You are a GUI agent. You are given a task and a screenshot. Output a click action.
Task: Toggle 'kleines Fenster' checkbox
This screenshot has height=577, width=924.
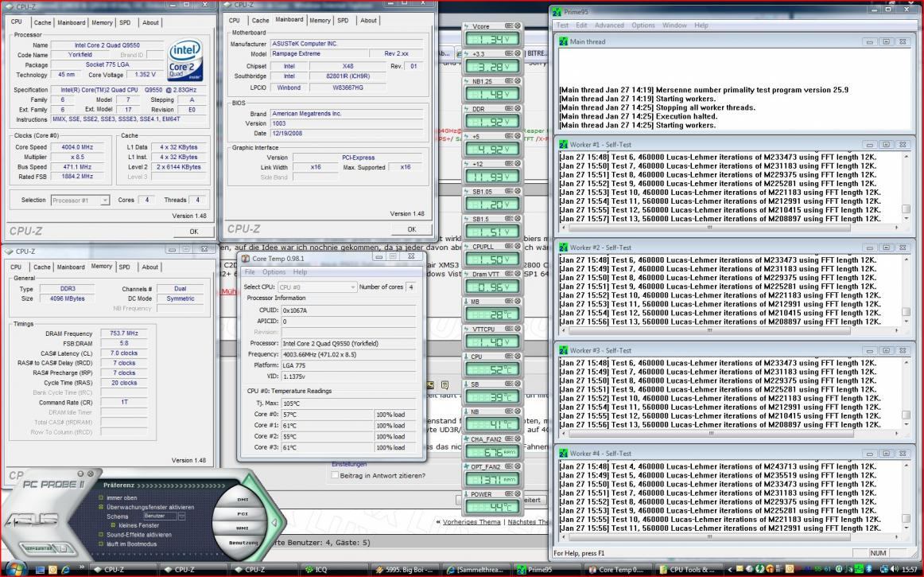pos(113,525)
